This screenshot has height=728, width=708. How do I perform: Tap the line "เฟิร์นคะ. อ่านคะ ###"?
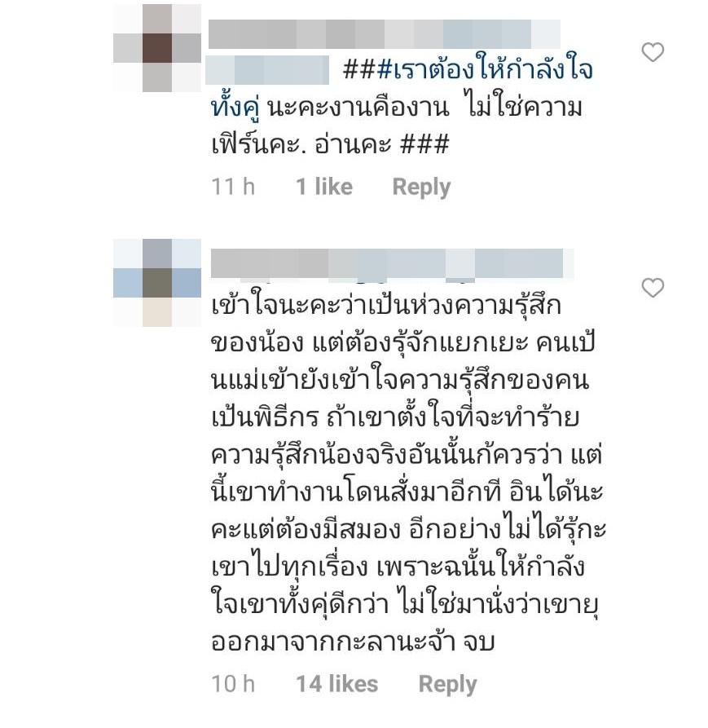click(x=330, y=145)
